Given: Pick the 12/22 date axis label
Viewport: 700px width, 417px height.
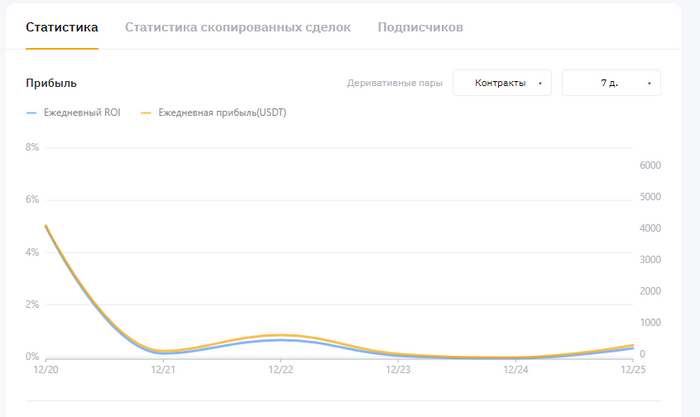Looking at the screenshot, I should pos(281,369).
